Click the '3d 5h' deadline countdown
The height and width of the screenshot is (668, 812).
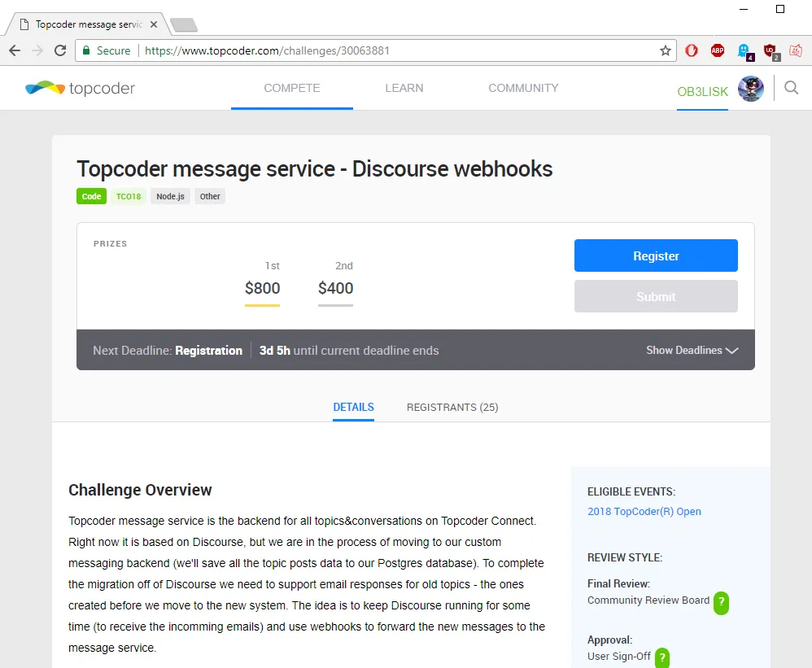click(x=274, y=351)
